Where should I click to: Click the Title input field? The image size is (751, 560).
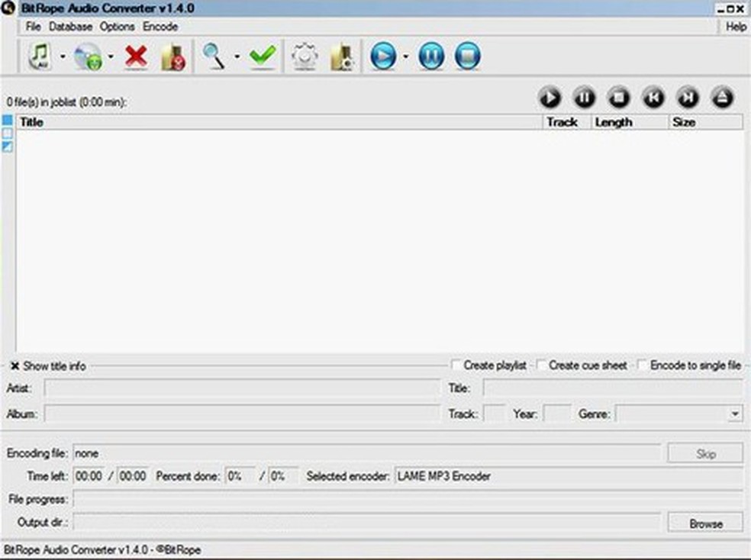(613, 388)
